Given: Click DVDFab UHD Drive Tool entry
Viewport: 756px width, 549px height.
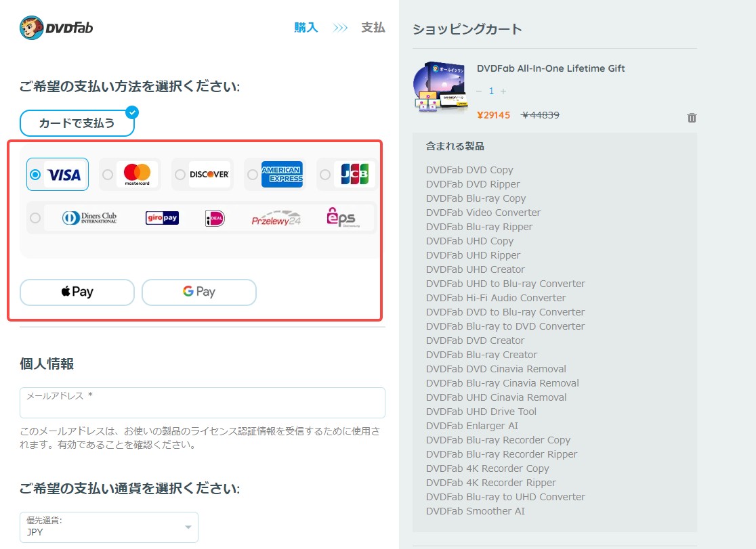Looking at the screenshot, I should pos(481,412).
